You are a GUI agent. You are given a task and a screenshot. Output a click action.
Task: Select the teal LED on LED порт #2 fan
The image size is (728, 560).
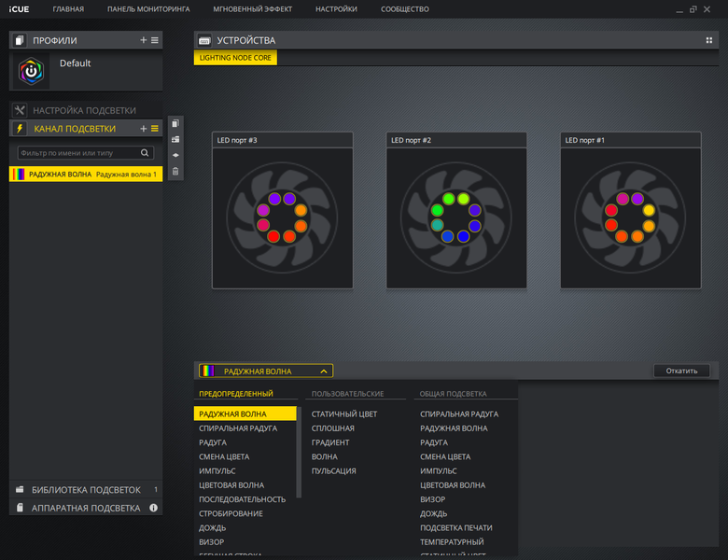tap(437, 225)
